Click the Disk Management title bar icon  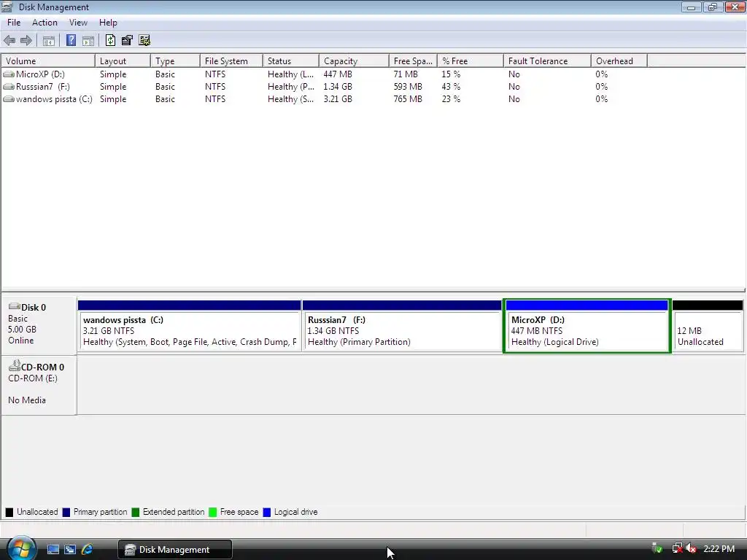[7, 7]
